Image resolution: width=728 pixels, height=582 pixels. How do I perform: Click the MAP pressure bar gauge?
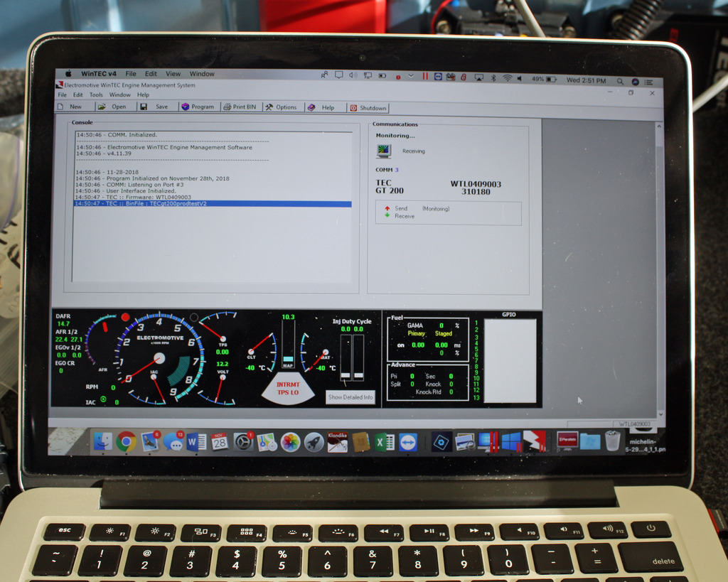pyautogui.click(x=288, y=345)
